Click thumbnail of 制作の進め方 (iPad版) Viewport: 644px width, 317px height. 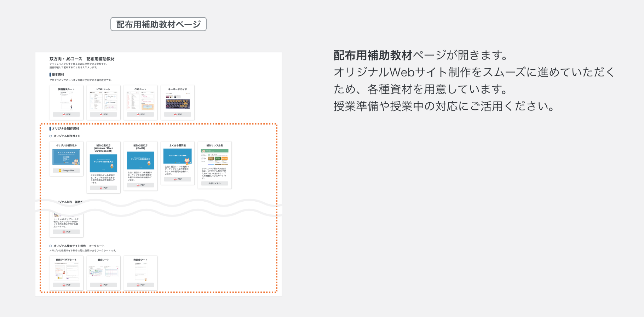(140, 161)
